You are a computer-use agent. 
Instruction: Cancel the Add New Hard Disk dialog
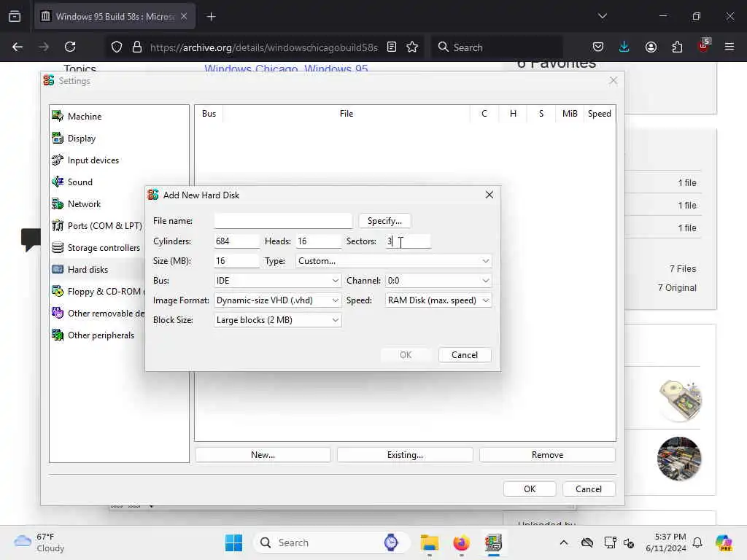pos(465,355)
